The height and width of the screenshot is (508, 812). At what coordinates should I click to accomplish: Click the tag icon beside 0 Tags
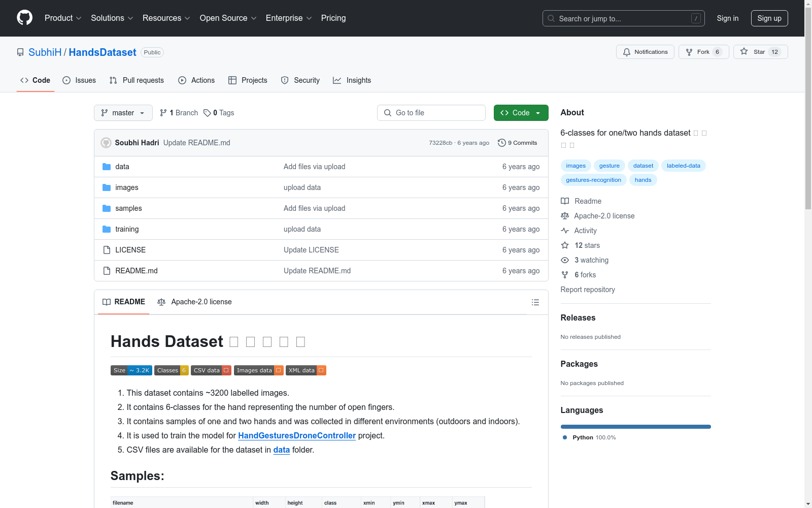207,113
